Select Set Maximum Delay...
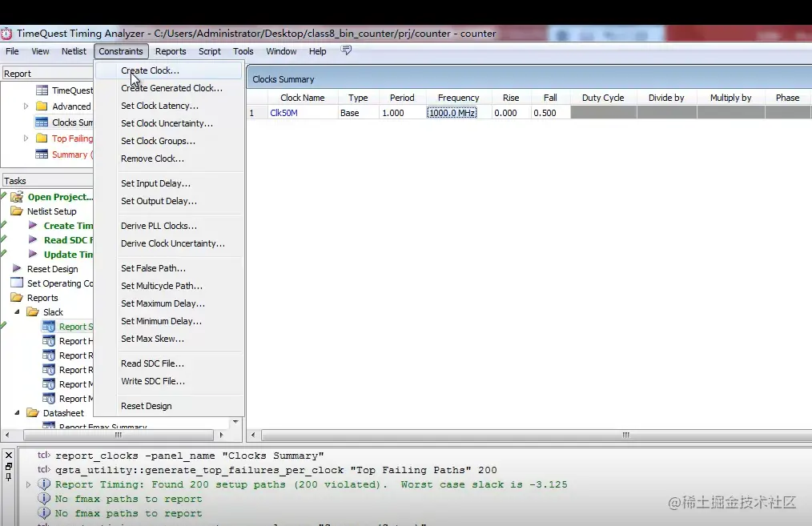812x526 pixels. click(169, 303)
